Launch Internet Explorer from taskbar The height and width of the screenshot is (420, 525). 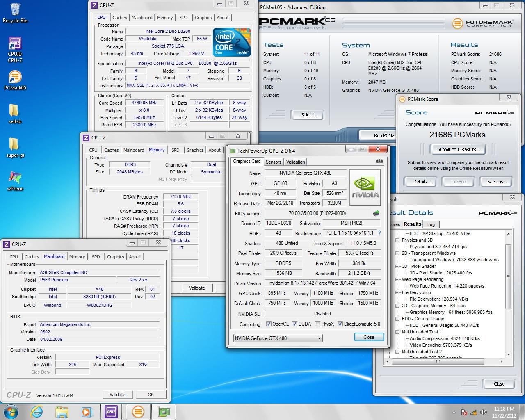click(37, 412)
